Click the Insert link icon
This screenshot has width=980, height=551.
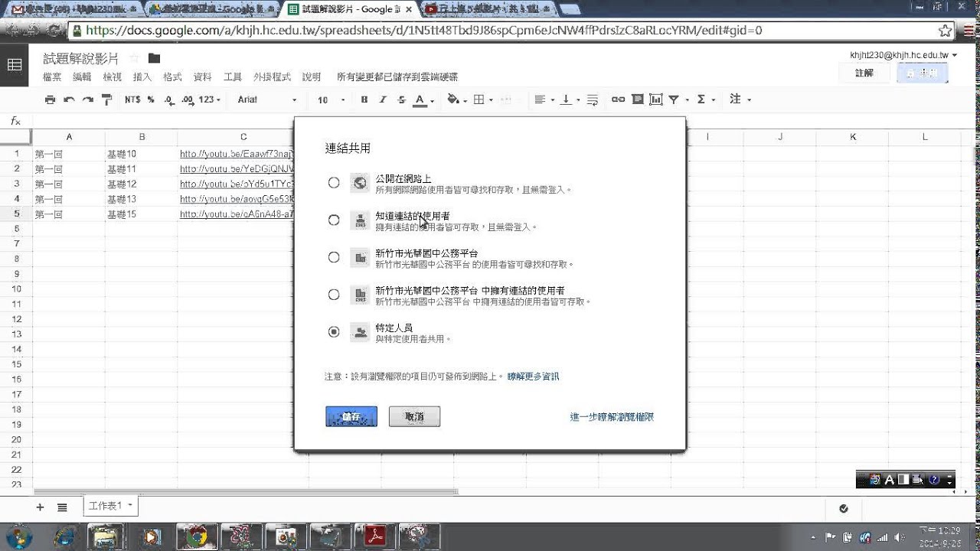618,99
